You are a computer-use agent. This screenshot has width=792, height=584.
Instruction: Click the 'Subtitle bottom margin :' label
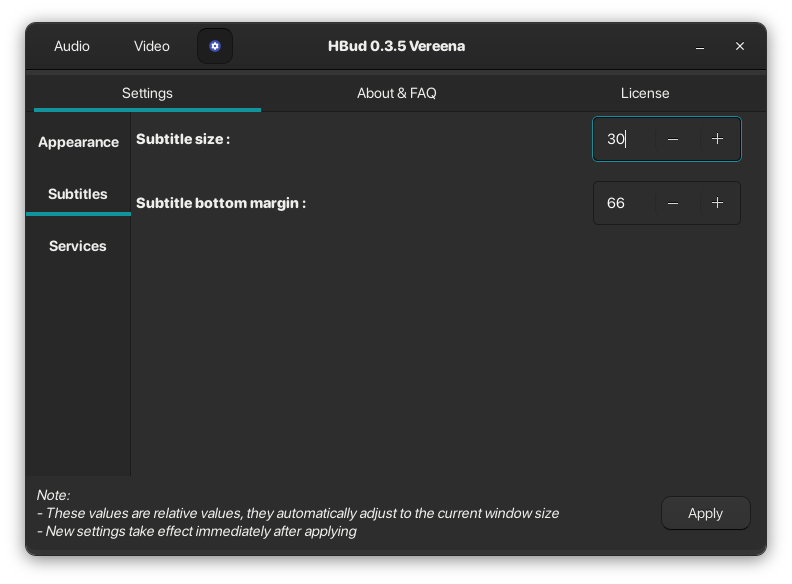[x=221, y=203]
